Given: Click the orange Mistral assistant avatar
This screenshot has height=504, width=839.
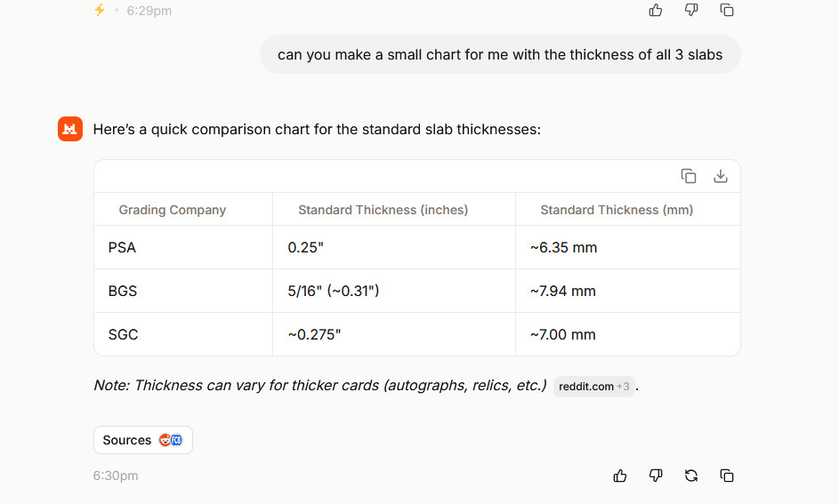Looking at the screenshot, I should point(70,129).
